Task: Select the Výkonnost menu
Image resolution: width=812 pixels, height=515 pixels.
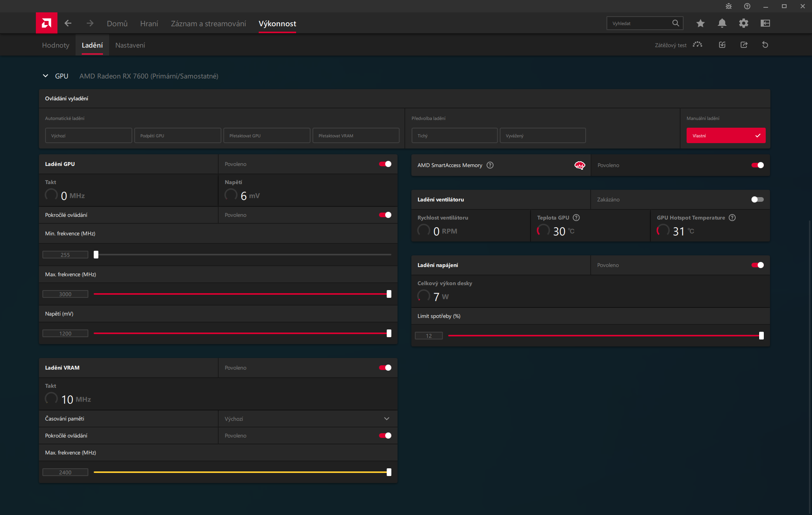Action: (277, 24)
